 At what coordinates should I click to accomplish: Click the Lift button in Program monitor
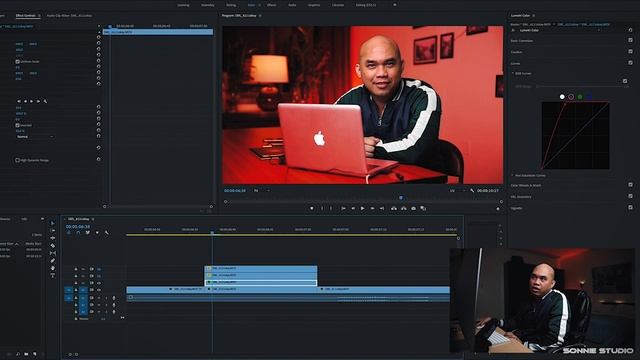394,209
